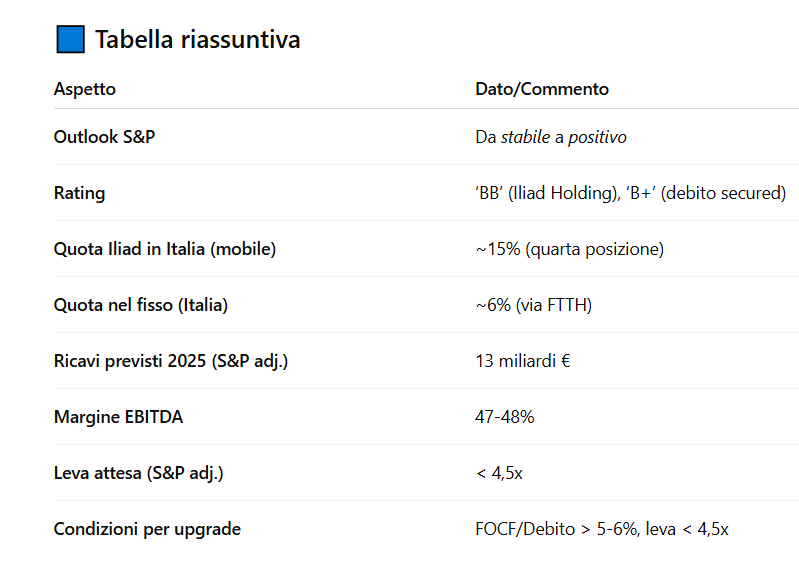Click the 'Da stabile a positivo' cell
799x582 pixels.
pos(551,137)
